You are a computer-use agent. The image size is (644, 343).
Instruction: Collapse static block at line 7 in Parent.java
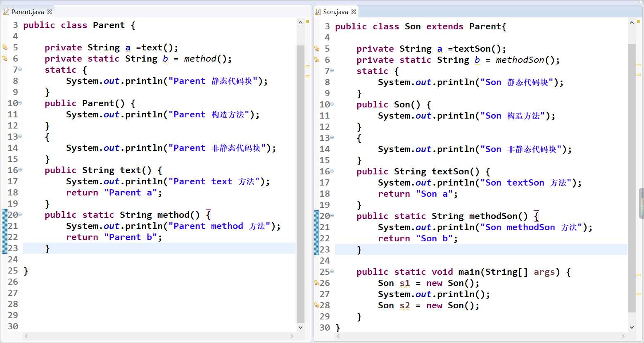(x=20, y=69)
